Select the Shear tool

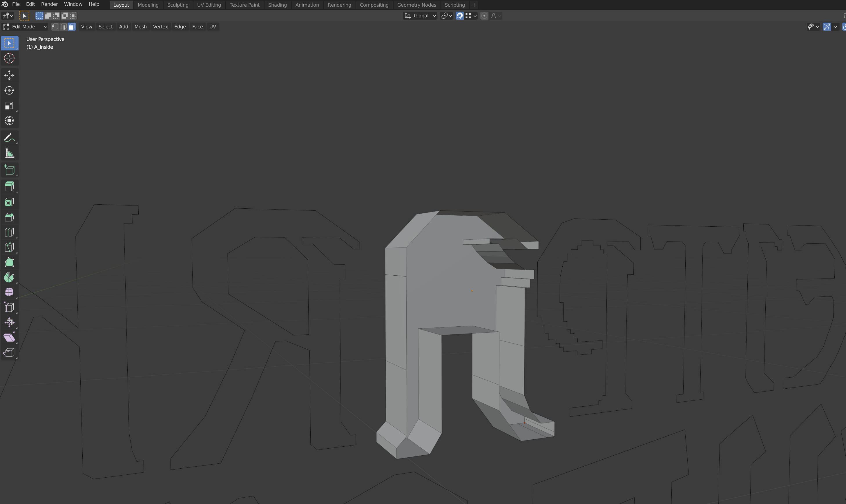coord(10,337)
